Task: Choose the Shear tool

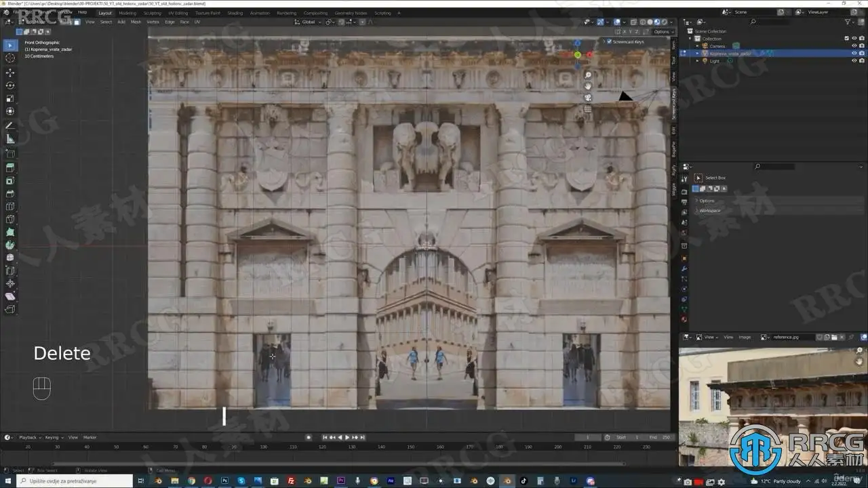Action: (x=10, y=297)
